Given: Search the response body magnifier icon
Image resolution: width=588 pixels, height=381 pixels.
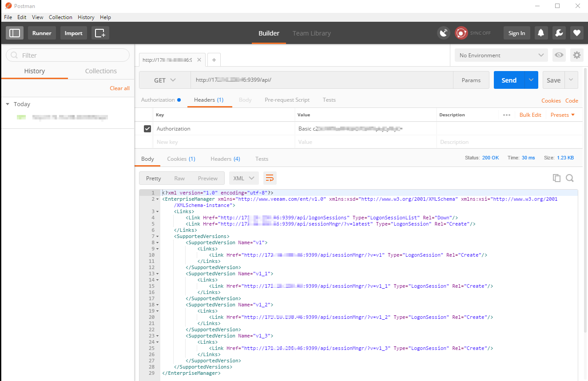Looking at the screenshot, I should [x=570, y=178].
